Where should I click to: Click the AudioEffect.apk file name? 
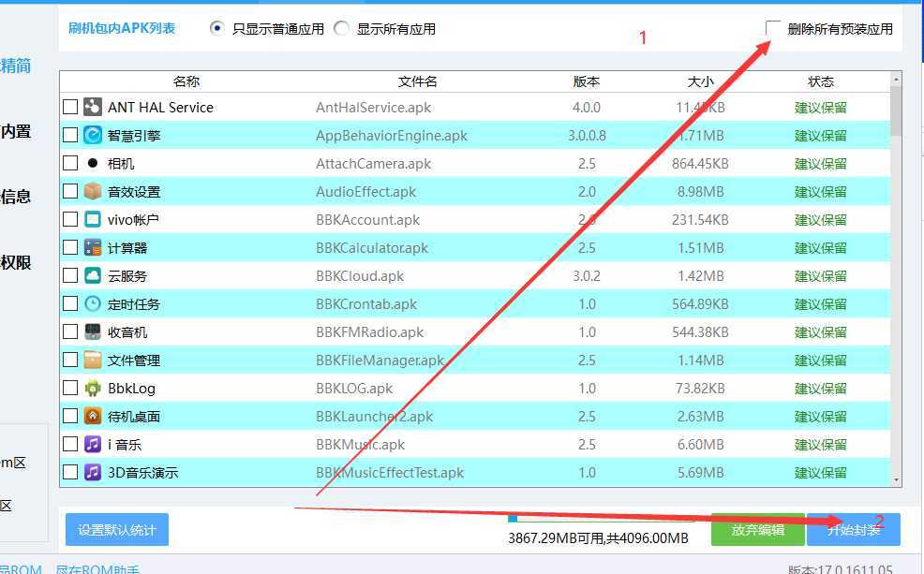point(365,191)
